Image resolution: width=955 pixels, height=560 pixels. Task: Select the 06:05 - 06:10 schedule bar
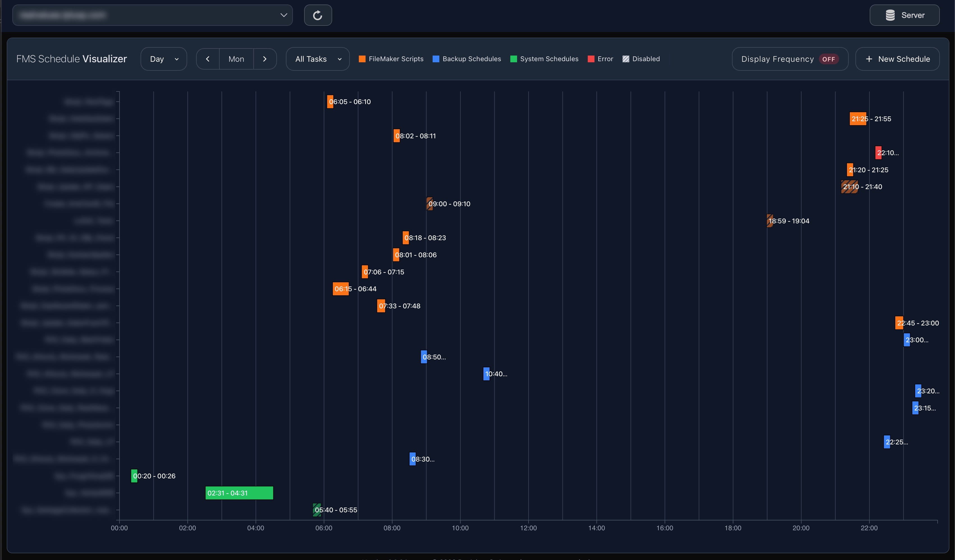(330, 102)
